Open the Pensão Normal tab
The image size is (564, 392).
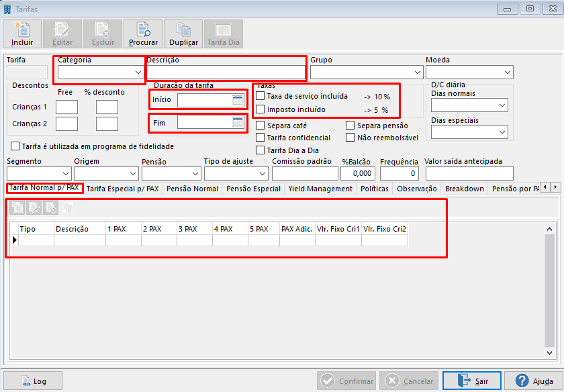[x=193, y=189]
